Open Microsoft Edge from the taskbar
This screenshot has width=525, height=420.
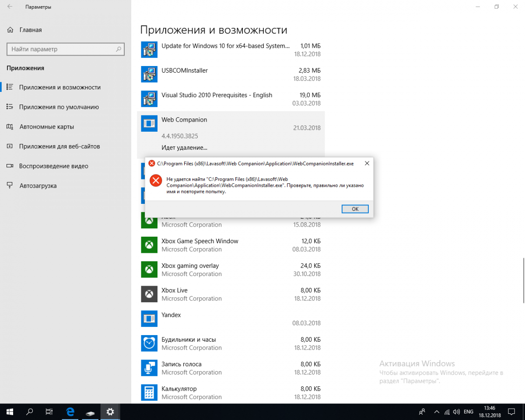[x=70, y=412]
